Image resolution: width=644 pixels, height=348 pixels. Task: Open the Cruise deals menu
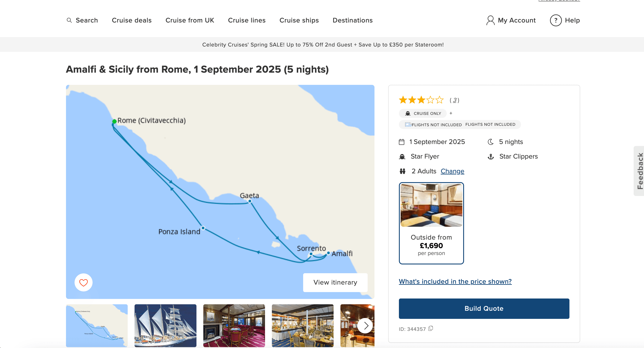tap(132, 20)
